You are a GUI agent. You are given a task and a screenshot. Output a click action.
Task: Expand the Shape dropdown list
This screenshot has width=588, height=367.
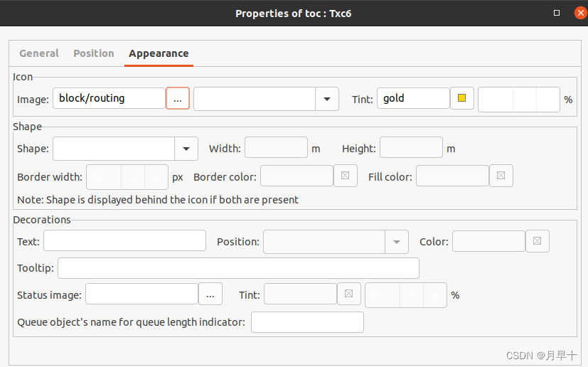tap(186, 149)
